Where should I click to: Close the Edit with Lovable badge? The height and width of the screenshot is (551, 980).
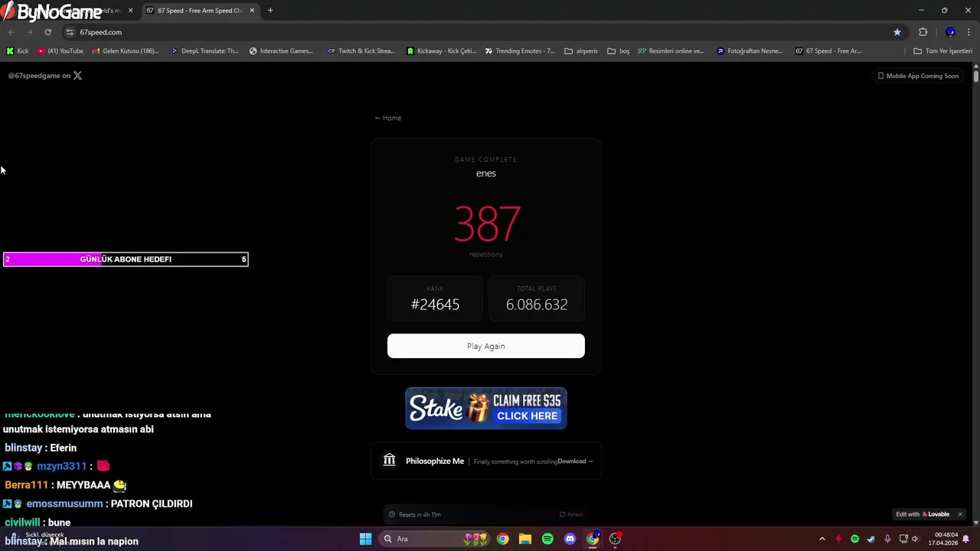coord(959,514)
